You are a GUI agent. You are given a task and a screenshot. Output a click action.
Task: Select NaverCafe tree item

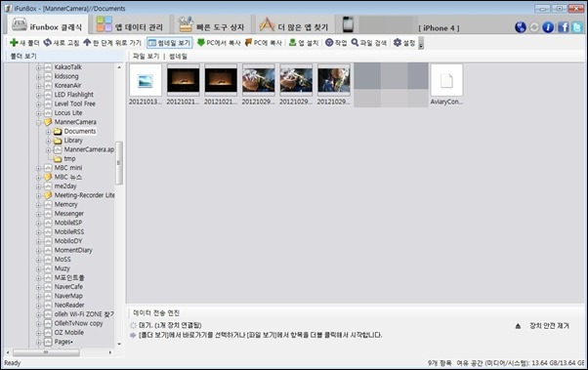[68, 287]
